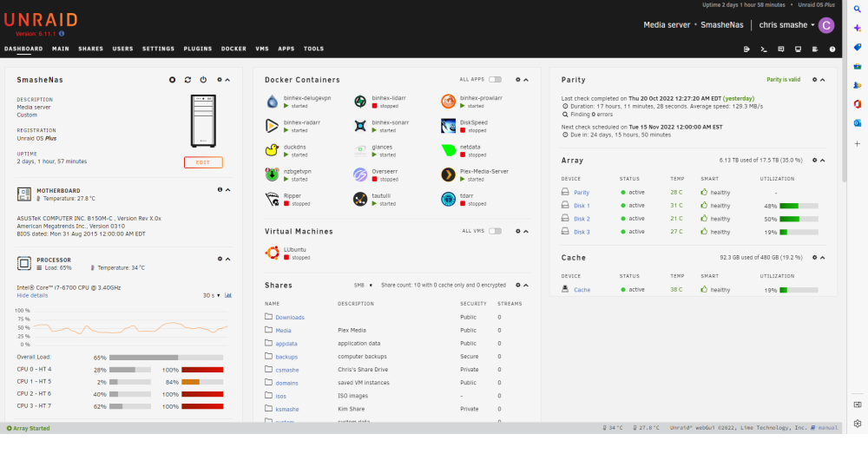Click the power shutdown icon in SmasheNas panel
Screen dimensions: 868x467
(203, 80)
